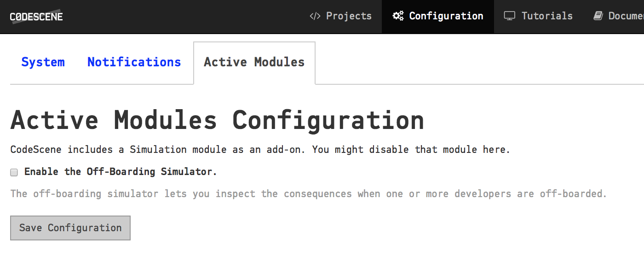Click the Projects code-brackets icon
Viewport: 644px width, 257px height.
[x=315, y=16]
